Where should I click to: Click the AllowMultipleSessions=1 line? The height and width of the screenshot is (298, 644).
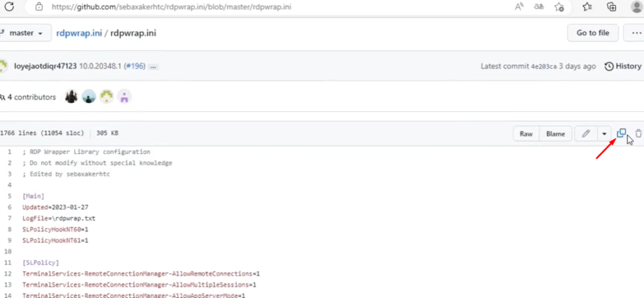[140, 285]
